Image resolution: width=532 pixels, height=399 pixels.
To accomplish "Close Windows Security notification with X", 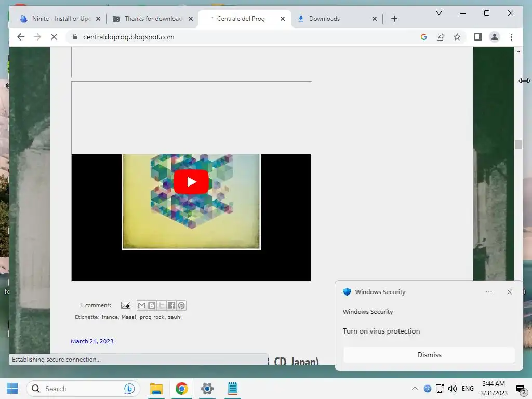I will tap(509, 292).
